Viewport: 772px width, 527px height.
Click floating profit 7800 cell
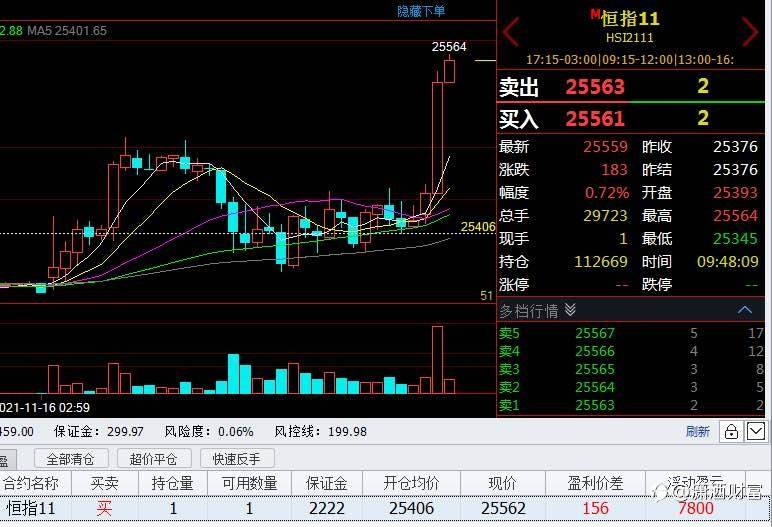pos(696,508)
